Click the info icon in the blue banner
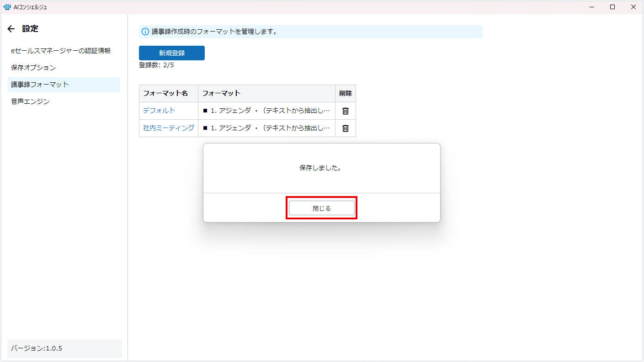The width and height of the screenshot is (644, 362). 145,32
